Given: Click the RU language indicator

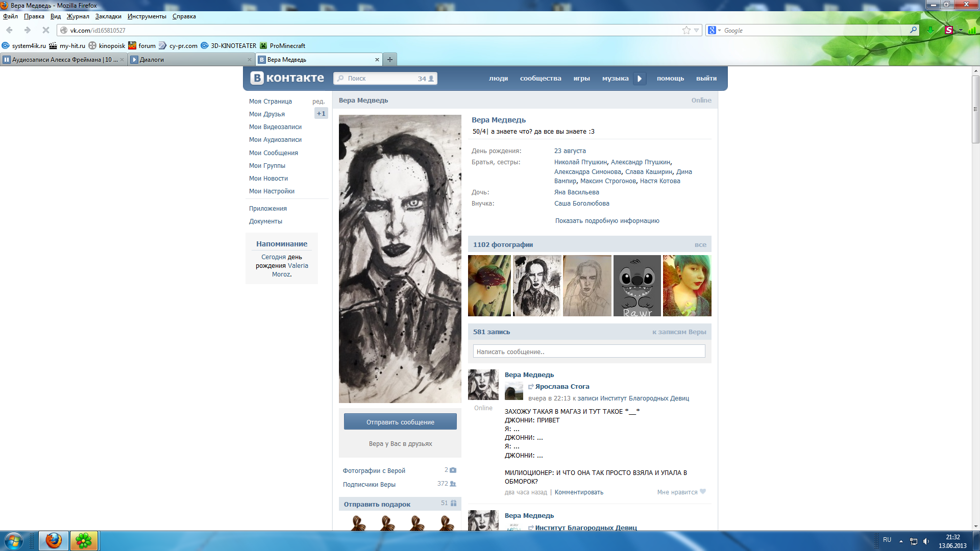Looking at the screenshot, I should tap(887, 540).
